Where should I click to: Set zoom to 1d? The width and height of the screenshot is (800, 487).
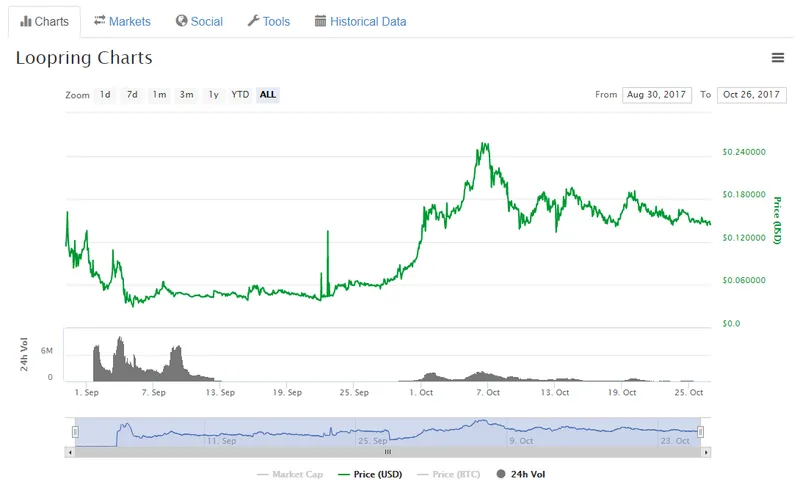click(x=105, y=95)
